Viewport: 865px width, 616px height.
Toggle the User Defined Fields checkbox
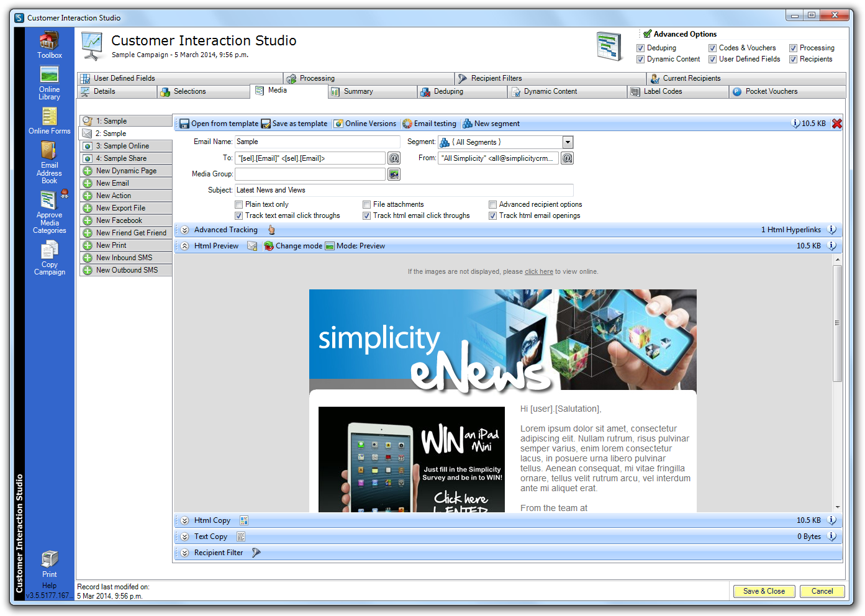pyautogui.click(x=712, y=59)
